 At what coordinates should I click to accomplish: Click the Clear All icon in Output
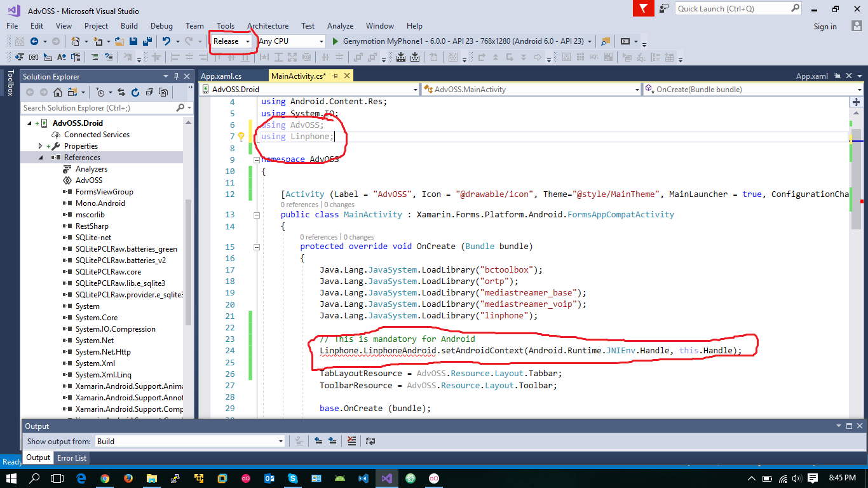tap(352, 441)
